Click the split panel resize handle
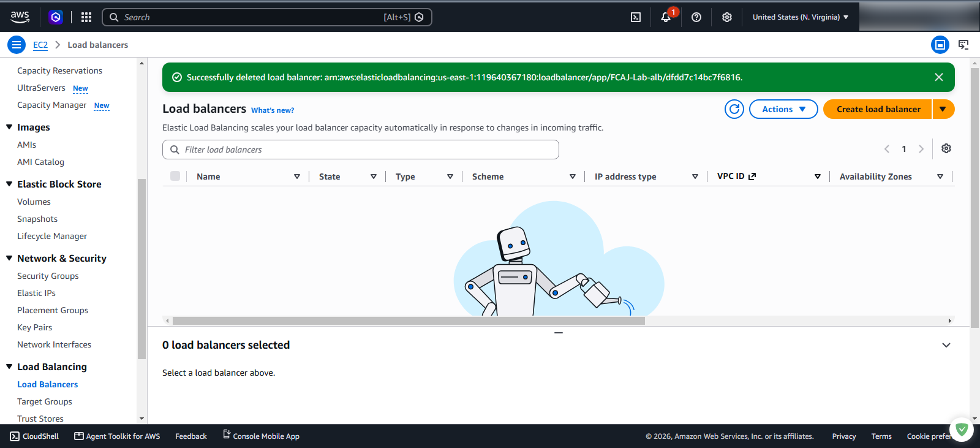Image resolution: width=980 pixels, height=448 pixels. (559, 333)
